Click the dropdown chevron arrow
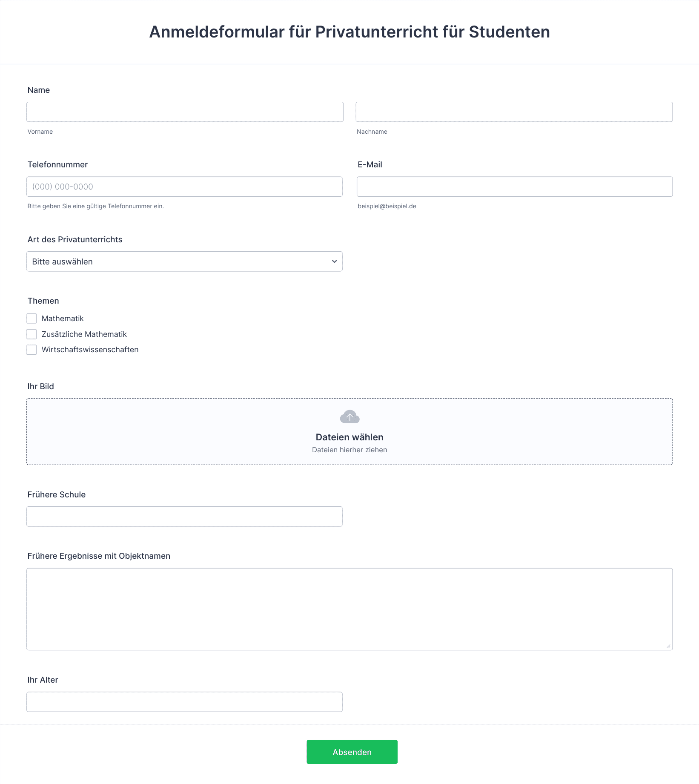The height and width of the screenshot is (784, 699). (x=334, y=261)
